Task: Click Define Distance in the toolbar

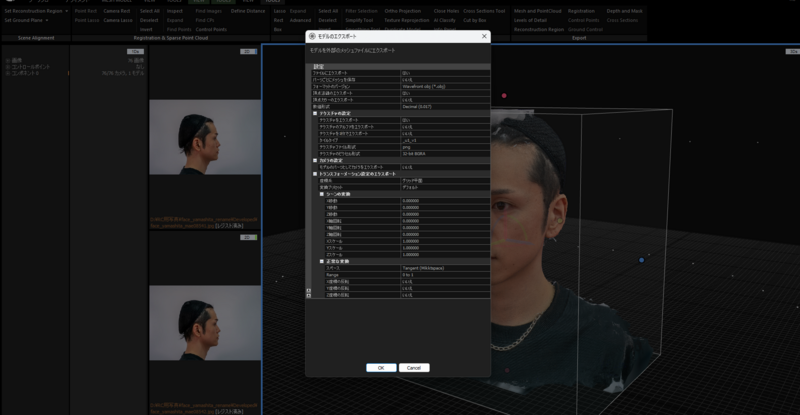Action: [248, 11]
